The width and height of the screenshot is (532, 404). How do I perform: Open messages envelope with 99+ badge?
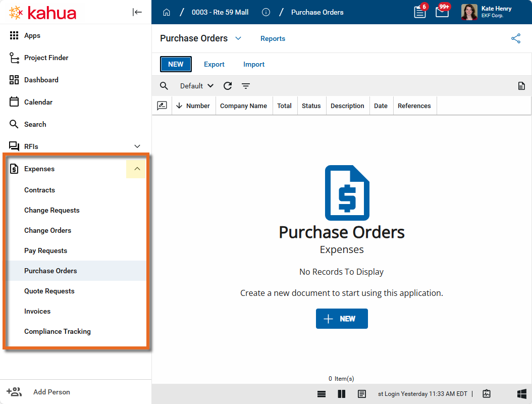pyautogui.click(x=442, y=12)
